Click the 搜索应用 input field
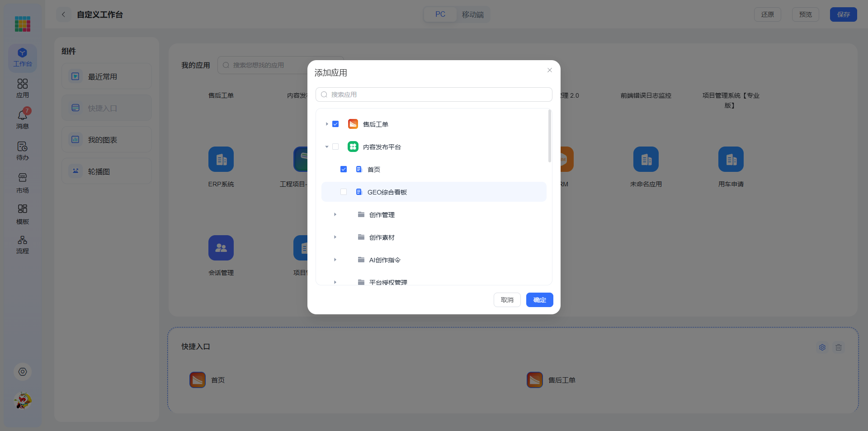Viewport: 868px width, 431px height. pyautogui.click(x=434, y=95)
